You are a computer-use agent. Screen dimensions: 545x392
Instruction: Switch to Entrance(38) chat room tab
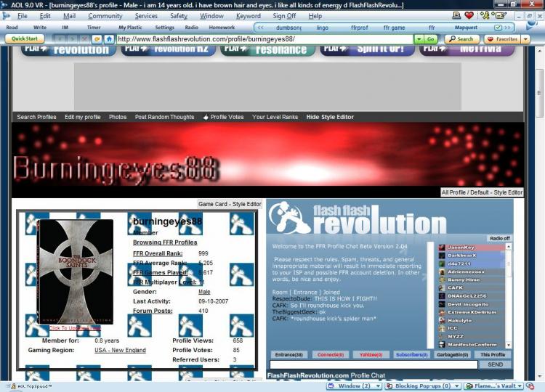(288, 355)
